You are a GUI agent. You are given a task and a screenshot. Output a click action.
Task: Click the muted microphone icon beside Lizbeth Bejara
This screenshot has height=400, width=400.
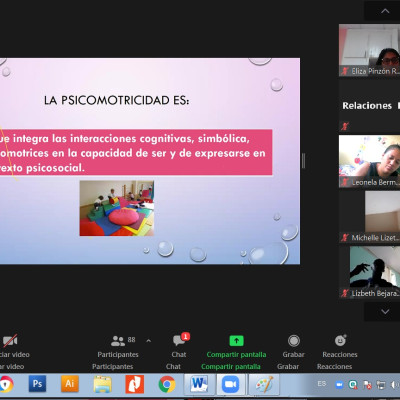[x=345, y=293]
